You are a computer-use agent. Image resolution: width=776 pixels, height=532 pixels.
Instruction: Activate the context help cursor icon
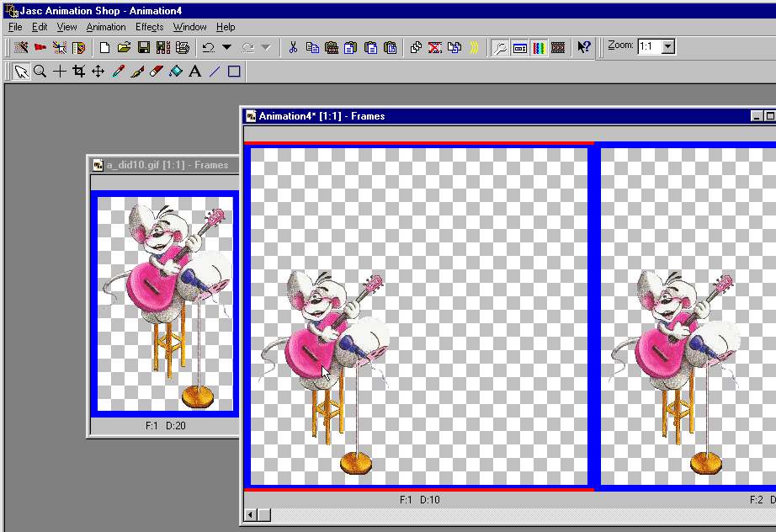[584, 47]
